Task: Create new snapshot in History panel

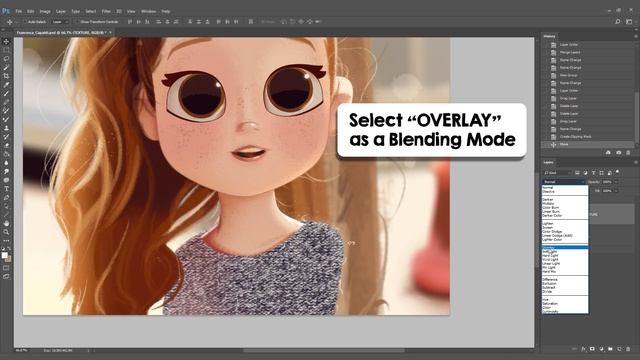Action: coord(618,152)
